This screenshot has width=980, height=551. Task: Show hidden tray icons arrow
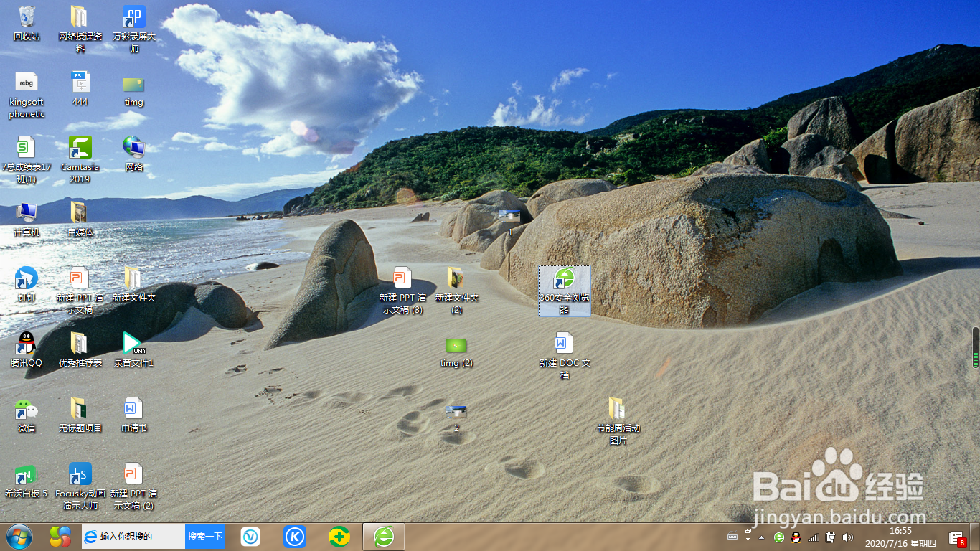pos(762,537)
